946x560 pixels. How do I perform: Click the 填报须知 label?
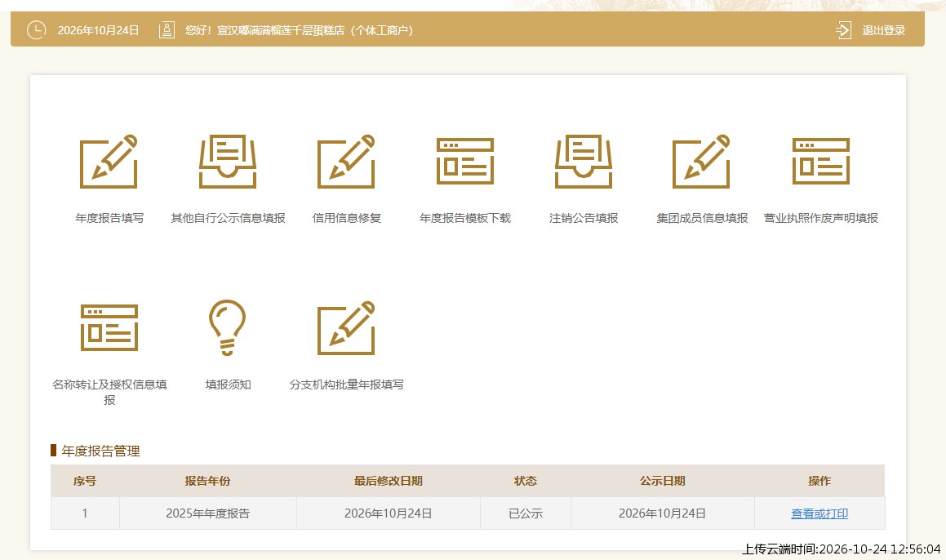pyautogui.click(x=228, y=384)
